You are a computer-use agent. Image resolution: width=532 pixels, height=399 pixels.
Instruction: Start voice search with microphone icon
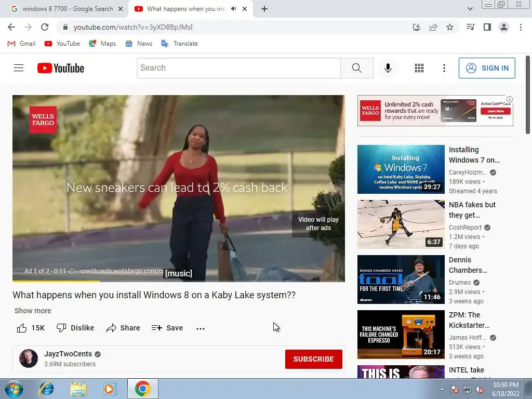[388, 68]
